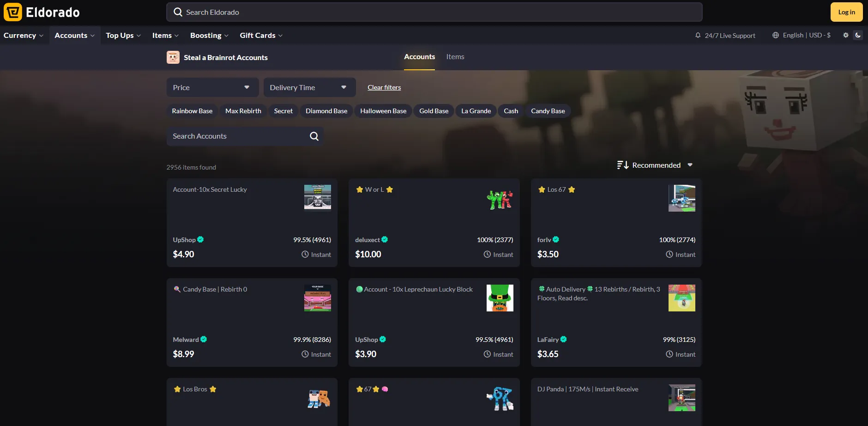Click the Log in button
This screenshot has height=426, width=868.
(846, 12)
